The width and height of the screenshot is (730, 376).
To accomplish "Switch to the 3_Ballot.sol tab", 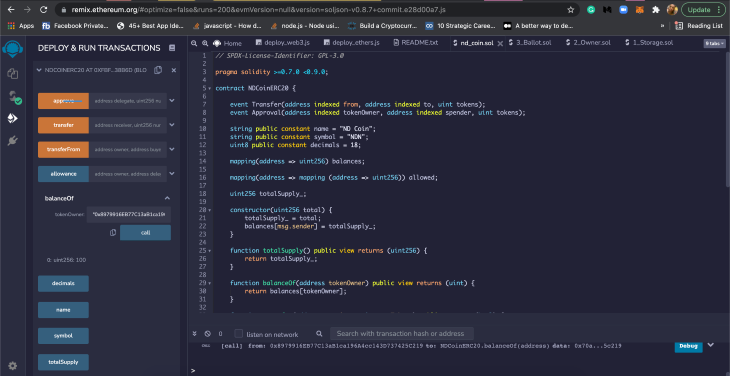I will [530, 43].
